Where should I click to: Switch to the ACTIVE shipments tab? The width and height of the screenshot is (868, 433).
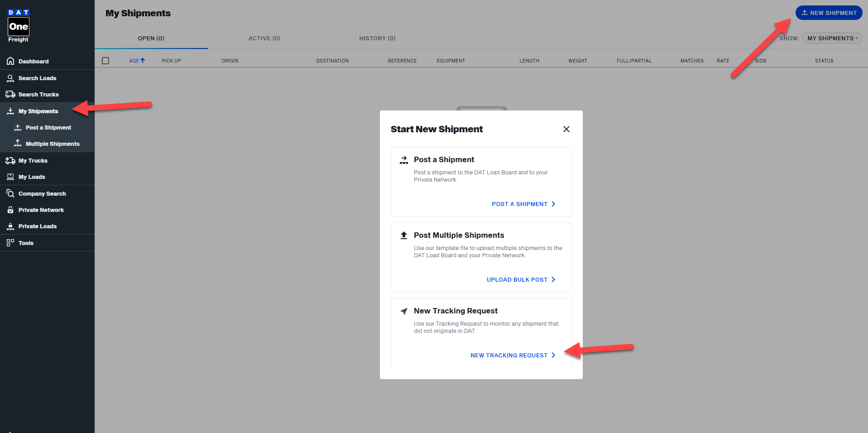coord(264,38)
